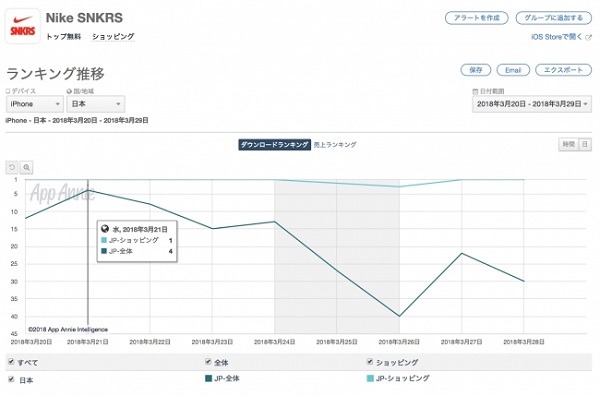Screen dimensions: 600x396
Task: Click the 2018年3月21日 peak data point
Action: pos(88,190)
